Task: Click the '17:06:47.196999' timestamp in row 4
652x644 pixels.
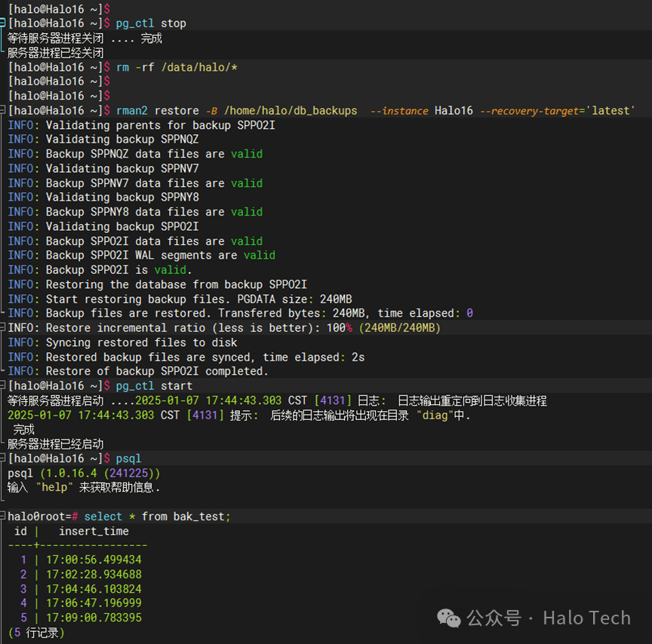Action: pyautogui.click(x=94, y=603)
